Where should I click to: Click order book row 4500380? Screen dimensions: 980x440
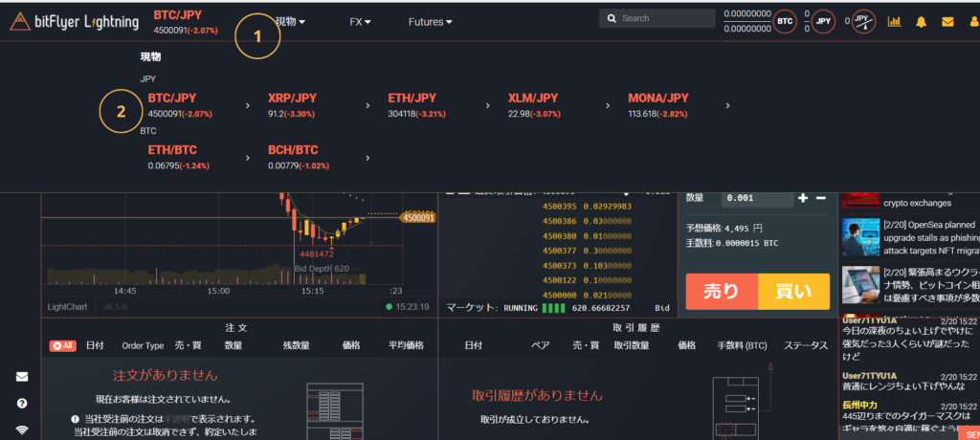[x=588, y=236]
